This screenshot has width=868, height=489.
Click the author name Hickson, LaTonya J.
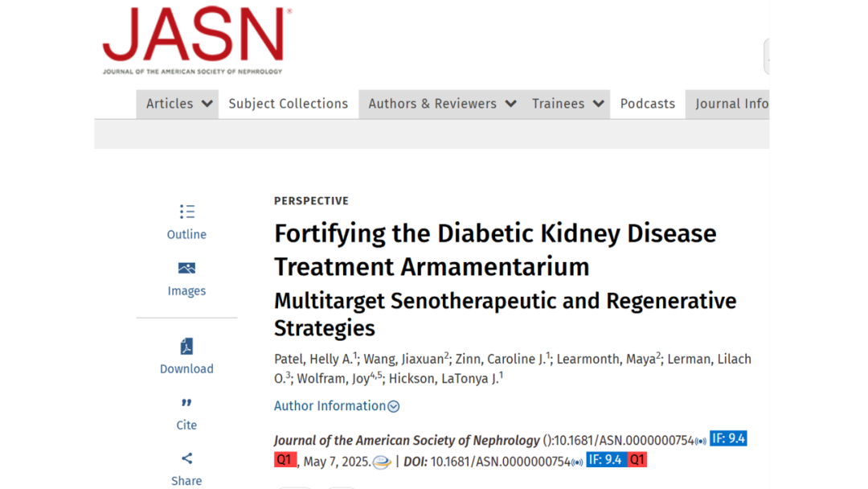click(x=444, y=379)
